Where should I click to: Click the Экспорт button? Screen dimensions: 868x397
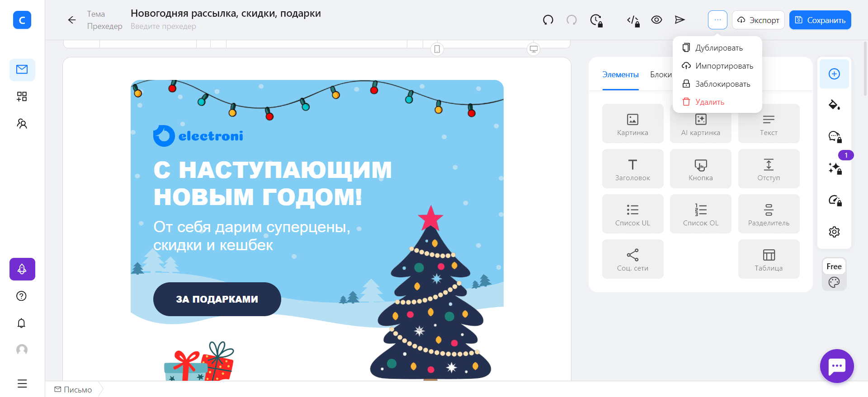[x=758, y=20]
